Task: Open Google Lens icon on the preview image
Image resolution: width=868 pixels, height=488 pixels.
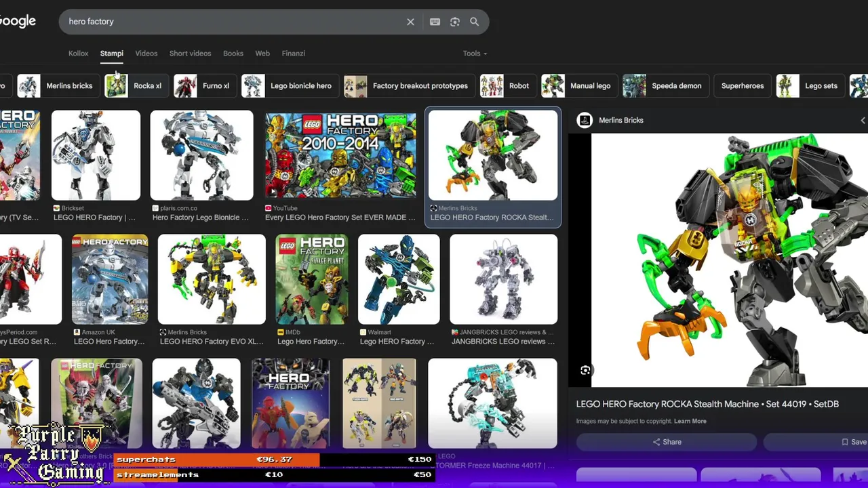Action: coord(585,370)
